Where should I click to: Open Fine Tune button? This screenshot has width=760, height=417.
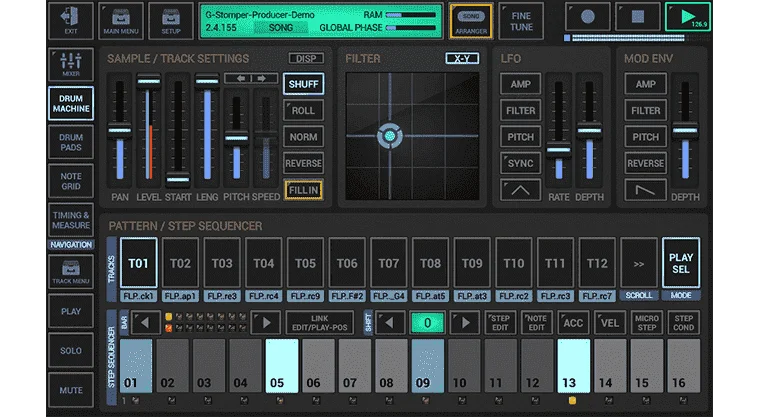pos(521,21)
